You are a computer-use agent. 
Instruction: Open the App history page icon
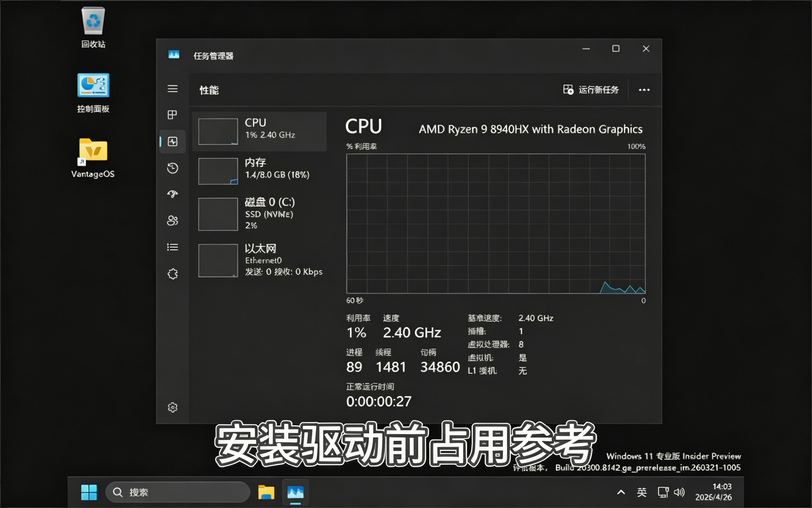173,168
